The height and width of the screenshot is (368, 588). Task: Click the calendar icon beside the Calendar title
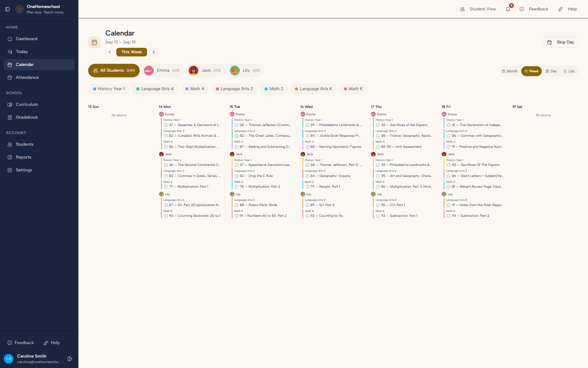pos(94,42)
